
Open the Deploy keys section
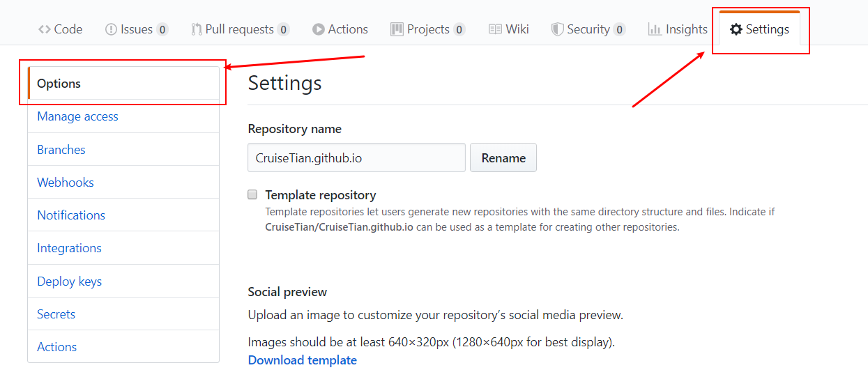tap(69, 282)
